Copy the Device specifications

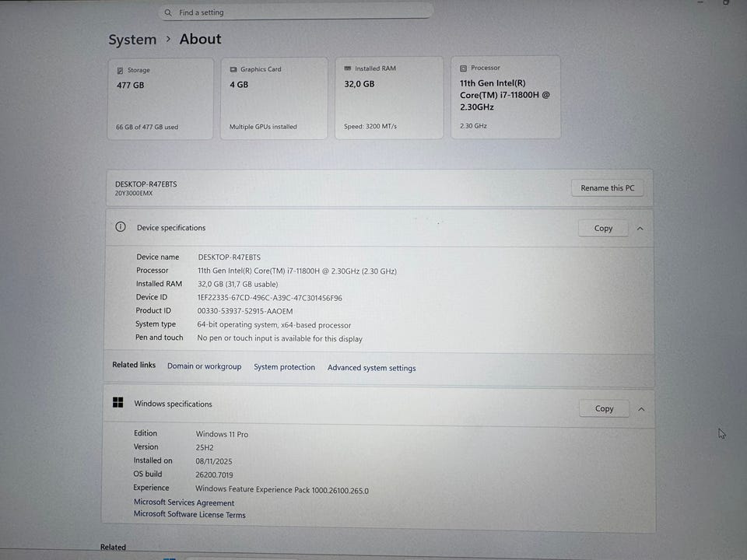(603, 228)
